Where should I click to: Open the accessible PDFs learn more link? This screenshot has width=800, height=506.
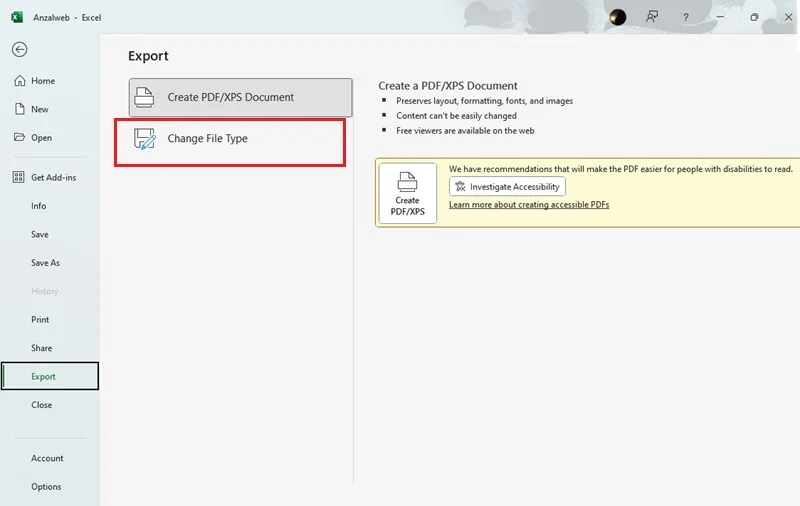pos(529,205)
